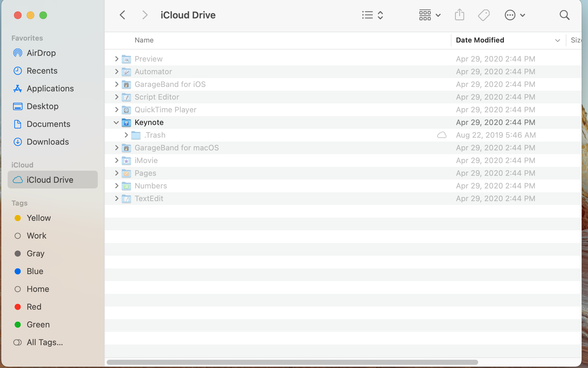The height and width of the screenshot is (368, 588).
Task: Select the Pages folder icon
Action: tap(126, 173)
